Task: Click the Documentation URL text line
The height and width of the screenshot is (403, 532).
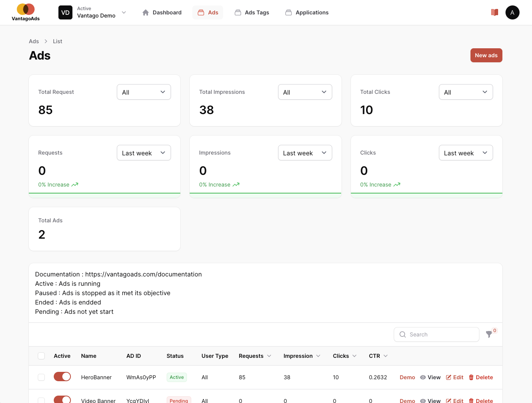Action: click(x=118, y=274)
